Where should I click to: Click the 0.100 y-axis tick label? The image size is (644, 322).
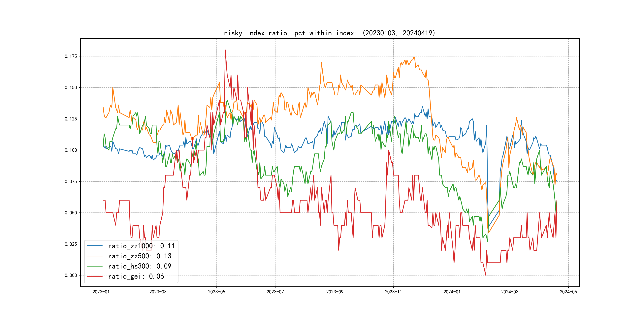[x=71, y=150]
